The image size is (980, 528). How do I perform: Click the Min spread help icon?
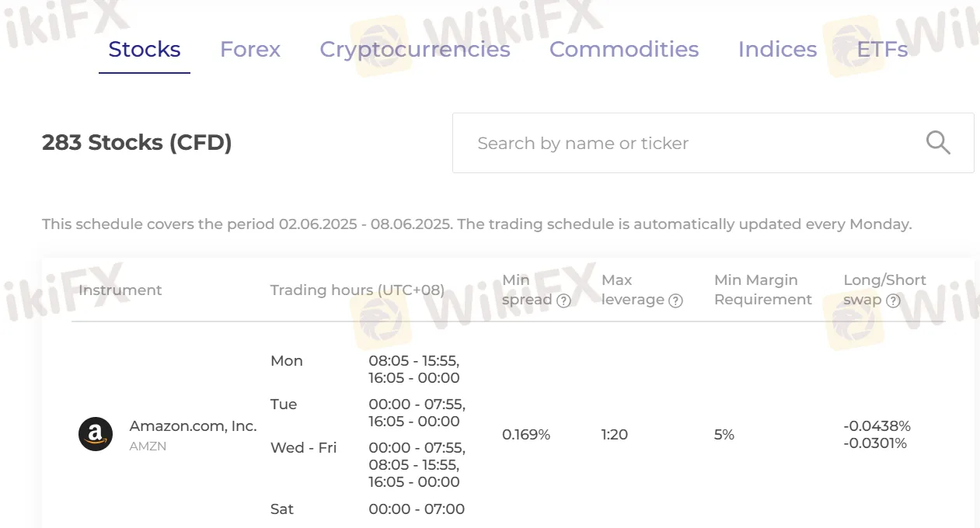click(564, 300)
